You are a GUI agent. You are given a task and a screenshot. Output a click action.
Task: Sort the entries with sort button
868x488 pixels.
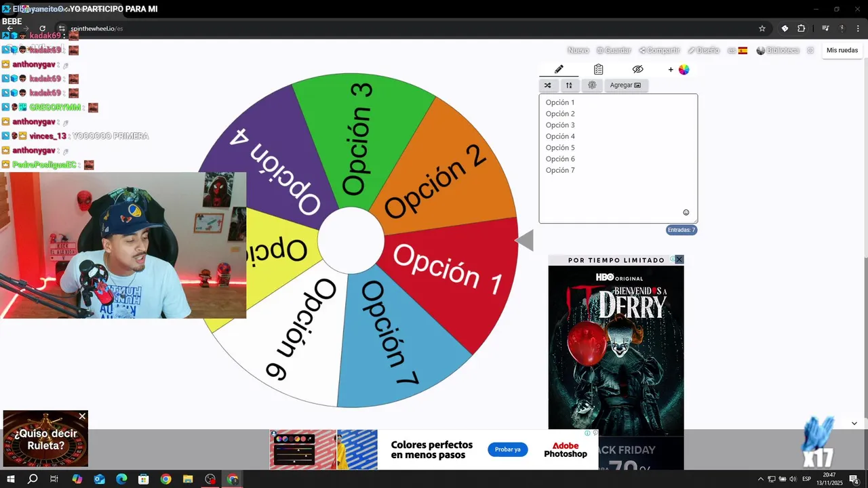[569, 85]
